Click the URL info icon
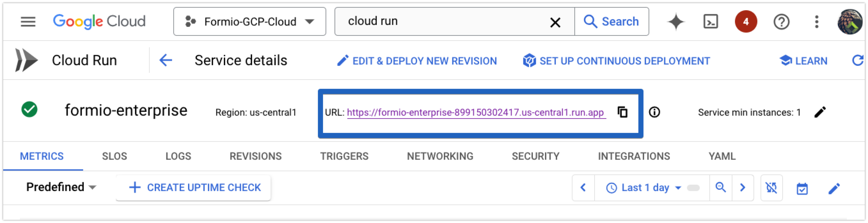The height and width of the screenshot is (223, 868). click(654, 112)
